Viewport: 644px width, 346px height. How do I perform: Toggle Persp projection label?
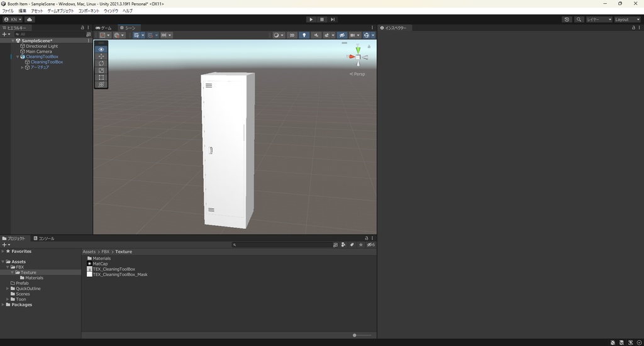(x=357, y=74)
